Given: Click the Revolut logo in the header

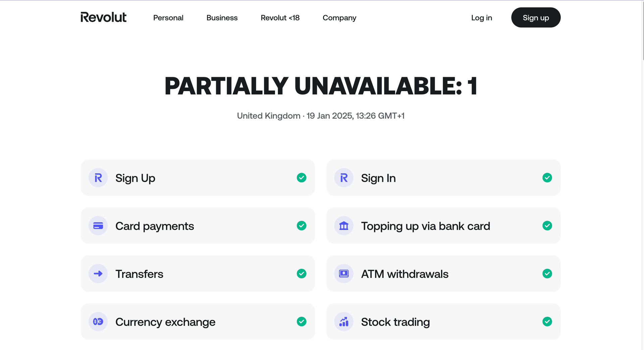Looking at the screenshot, I should 103,17.
